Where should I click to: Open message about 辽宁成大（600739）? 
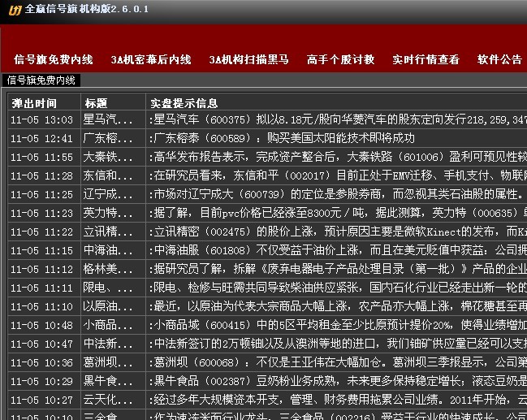(336, 194)
